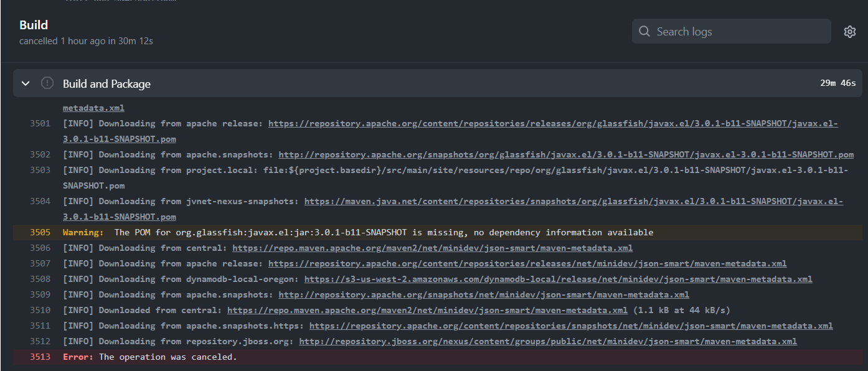Select line number 3512
The image size is (868, 371).
40,341
